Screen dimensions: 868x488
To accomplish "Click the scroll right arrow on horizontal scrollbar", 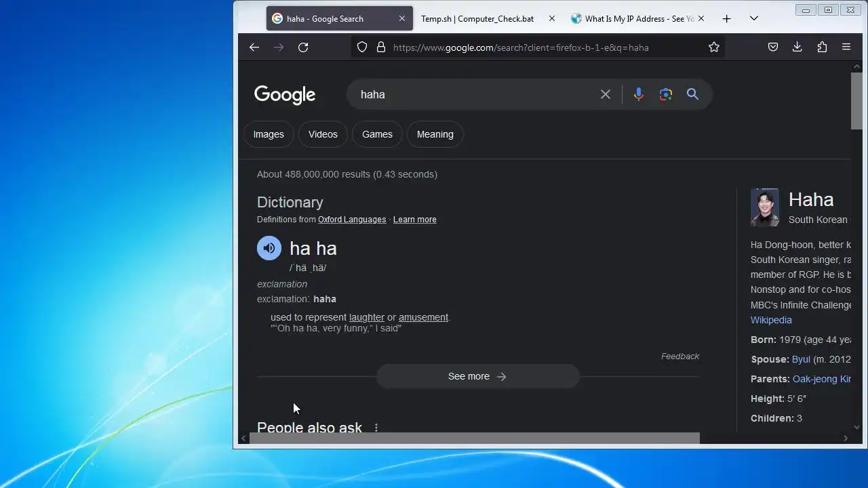I will click(x=845, y=439).
